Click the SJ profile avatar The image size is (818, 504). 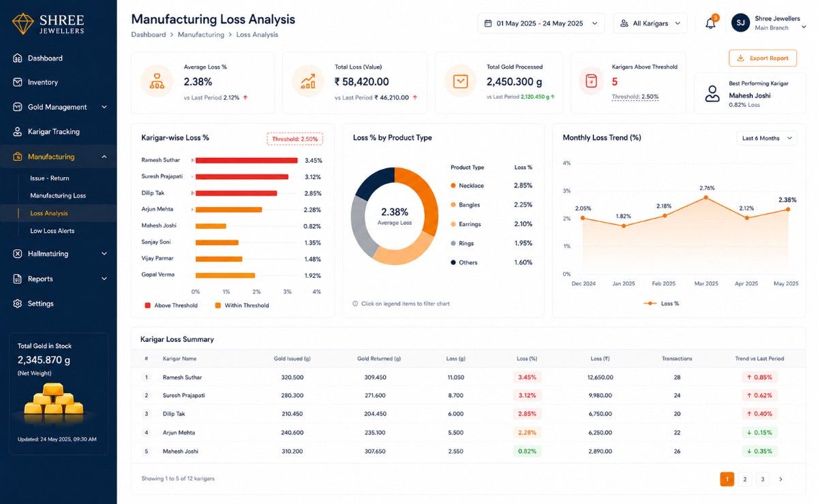coord(740,22)
